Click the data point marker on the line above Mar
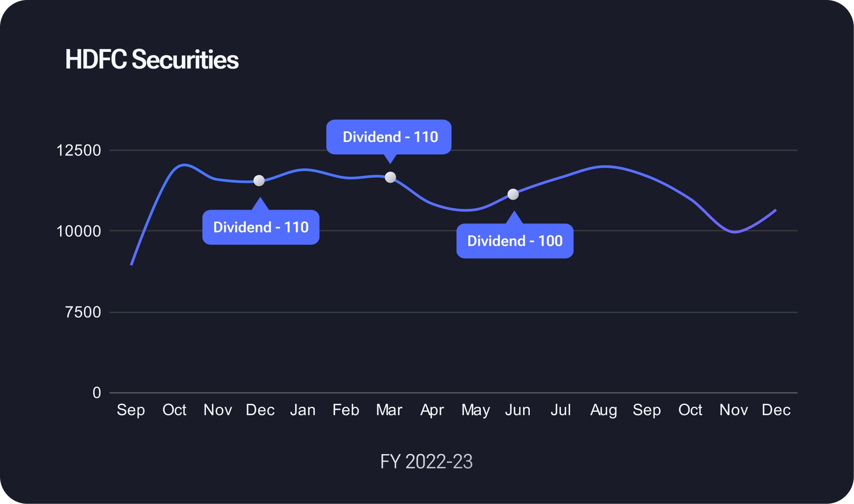The image size is (854, 504). point(390,177)
